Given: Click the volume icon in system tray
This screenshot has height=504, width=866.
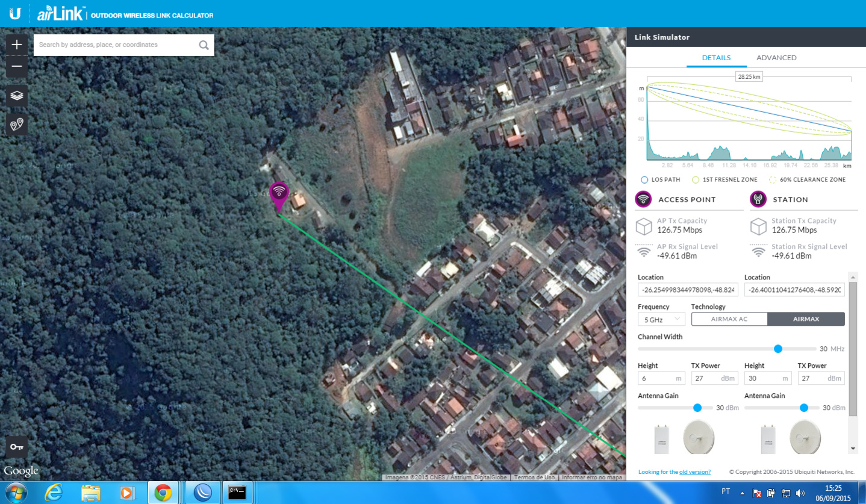Looking at the screenshot, I should tap(800, 493).
